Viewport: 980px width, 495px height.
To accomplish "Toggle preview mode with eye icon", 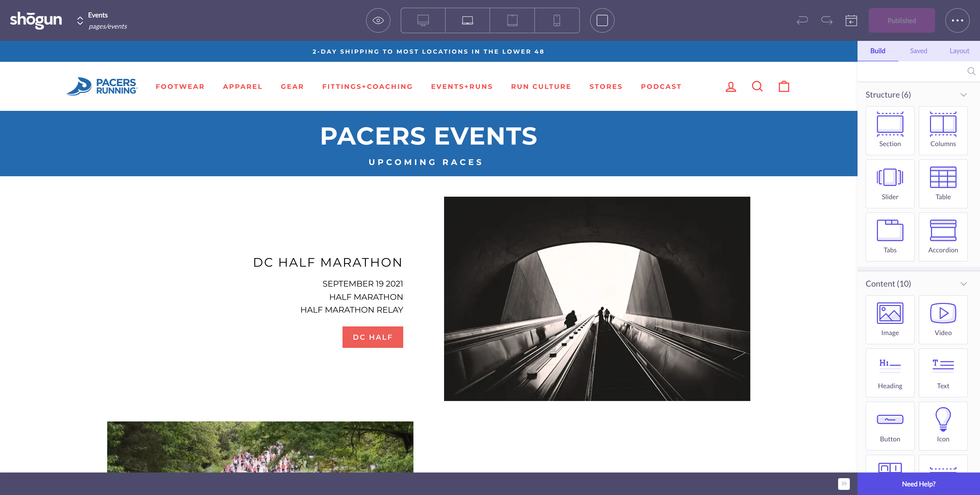I will pos(378,21).
